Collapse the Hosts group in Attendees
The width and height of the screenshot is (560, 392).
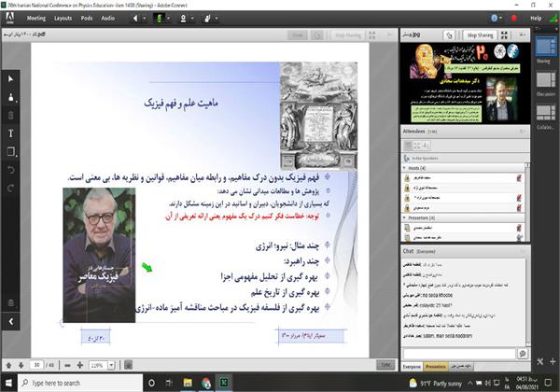click(x=404, y=166)
